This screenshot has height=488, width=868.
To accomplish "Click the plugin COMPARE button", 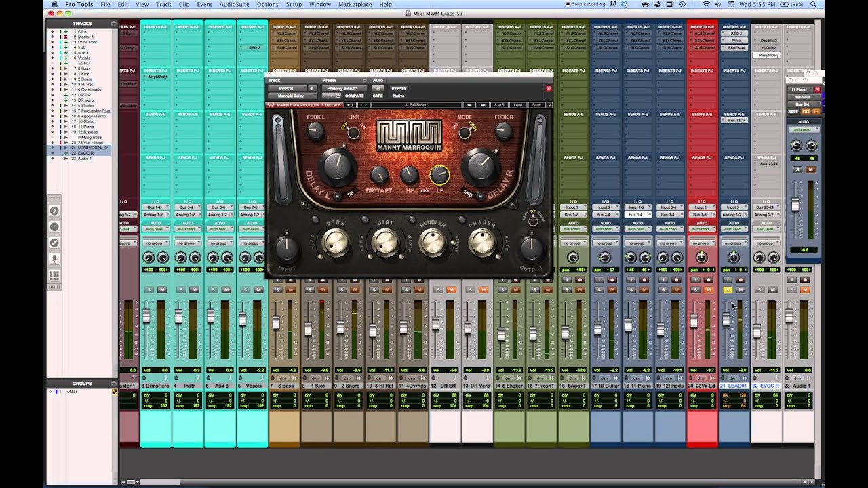I will (354, 96).
